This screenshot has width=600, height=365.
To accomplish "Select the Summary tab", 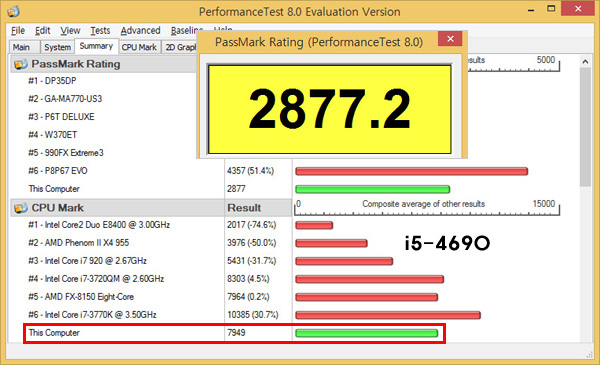I will (x=96, y=46).
